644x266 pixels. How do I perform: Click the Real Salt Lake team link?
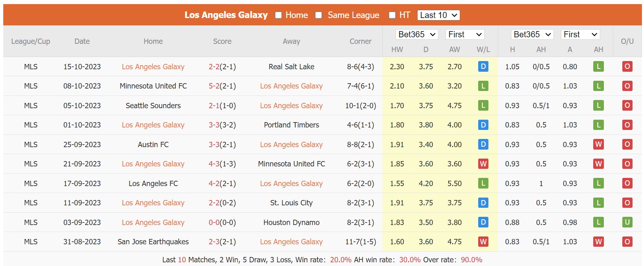click(x=291, y=66)
